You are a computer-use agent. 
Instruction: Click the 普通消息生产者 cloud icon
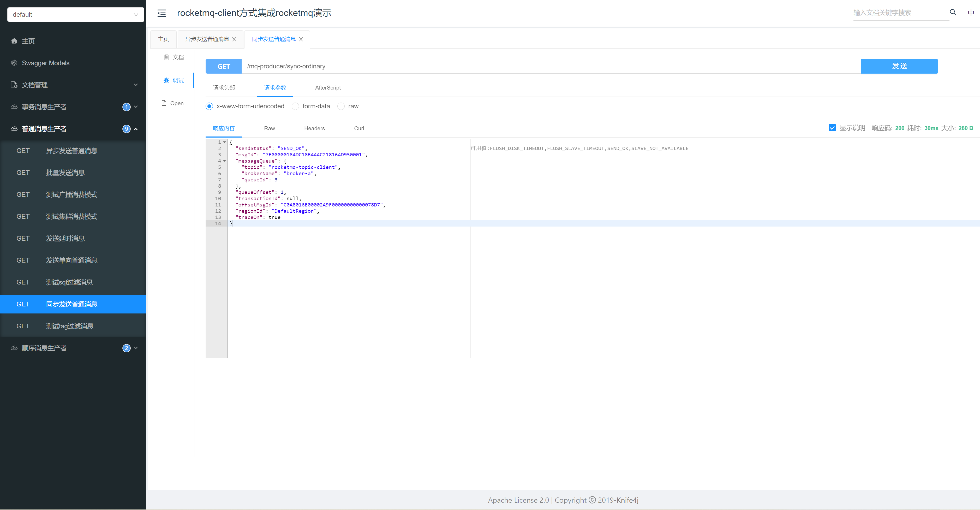(14, 129)
